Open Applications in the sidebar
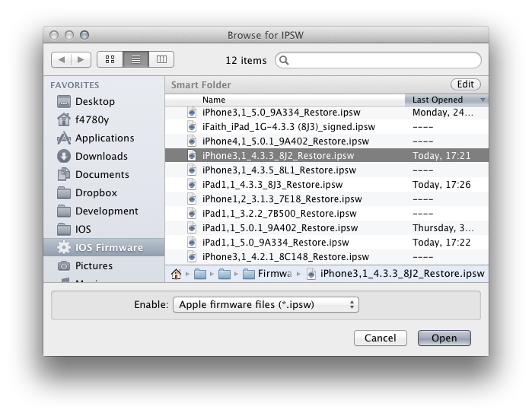Viewport: 532px width, 416px height. click(x=104, y=138)
